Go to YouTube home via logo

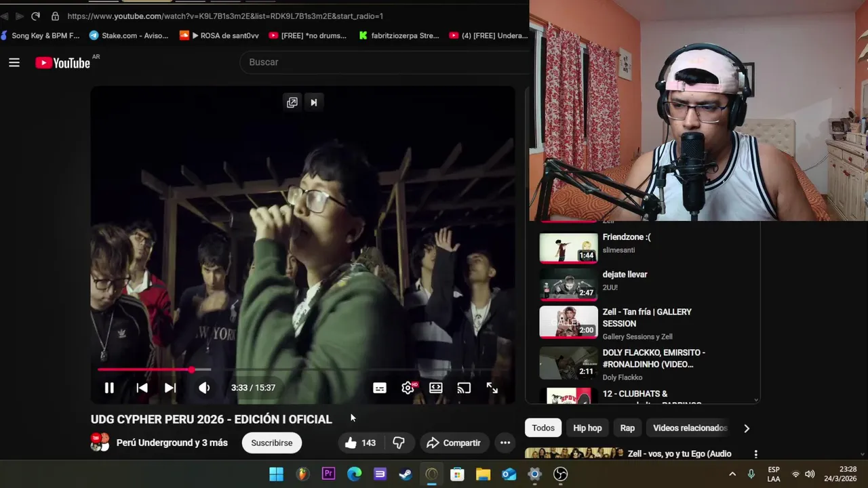click(62, 62)
